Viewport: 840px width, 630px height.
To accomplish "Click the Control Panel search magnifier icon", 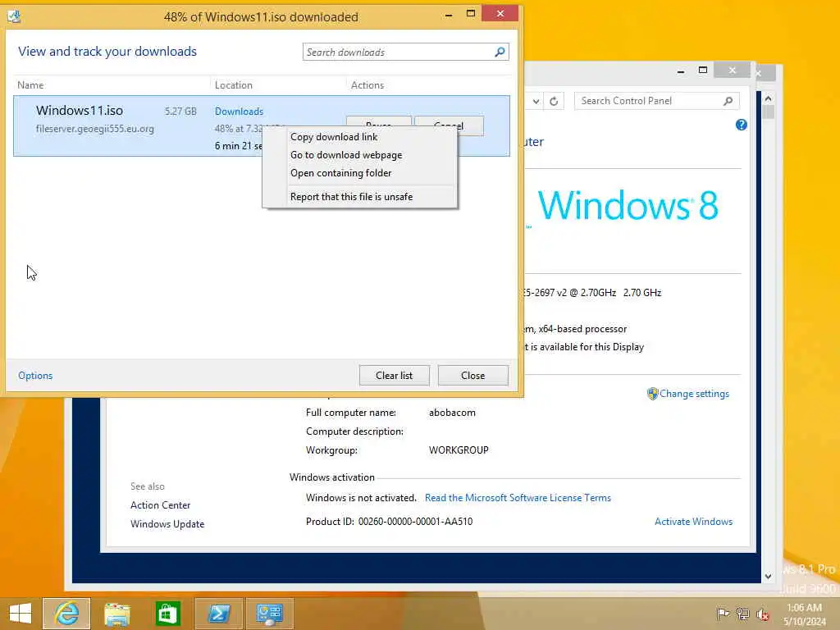I will 728,101.
